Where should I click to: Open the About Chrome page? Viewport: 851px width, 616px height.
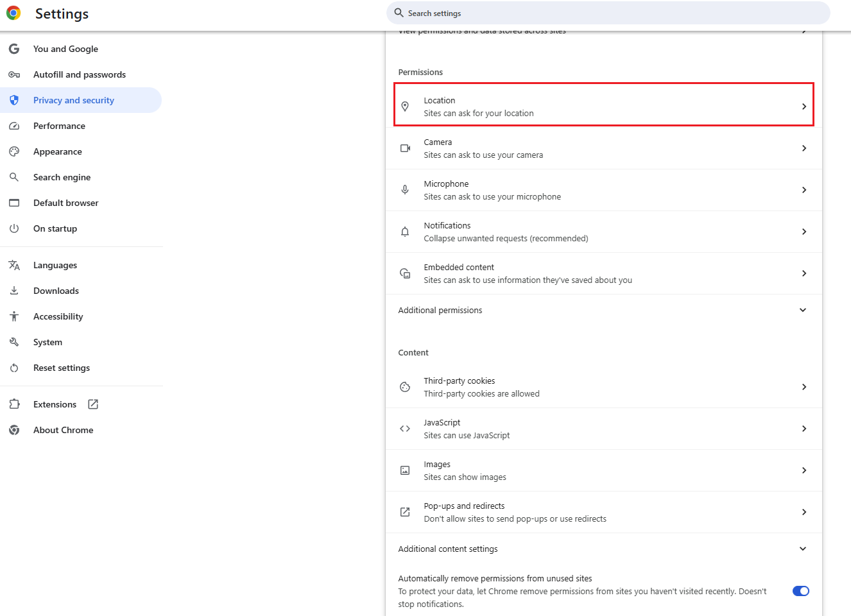click(x=63, y=430)
